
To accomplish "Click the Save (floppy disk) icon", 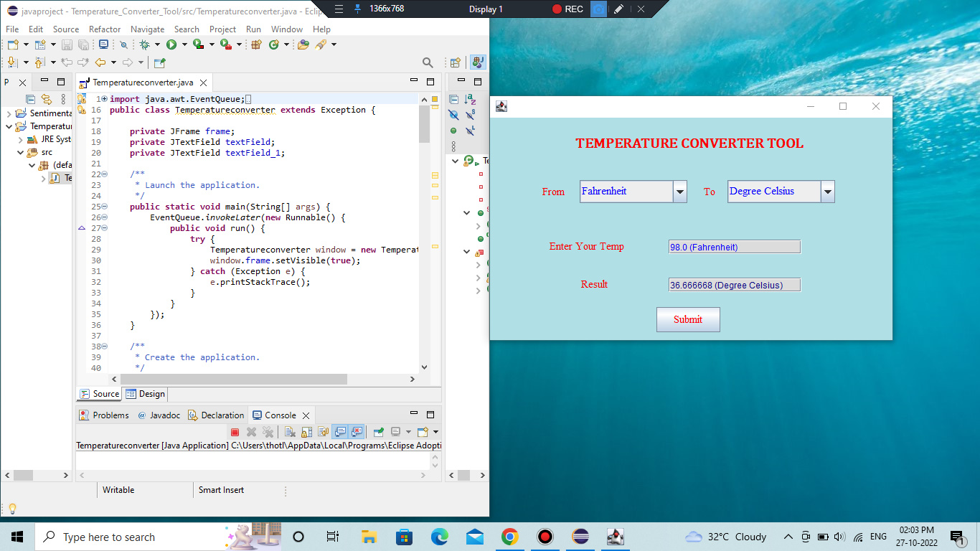I will (67, 44).
